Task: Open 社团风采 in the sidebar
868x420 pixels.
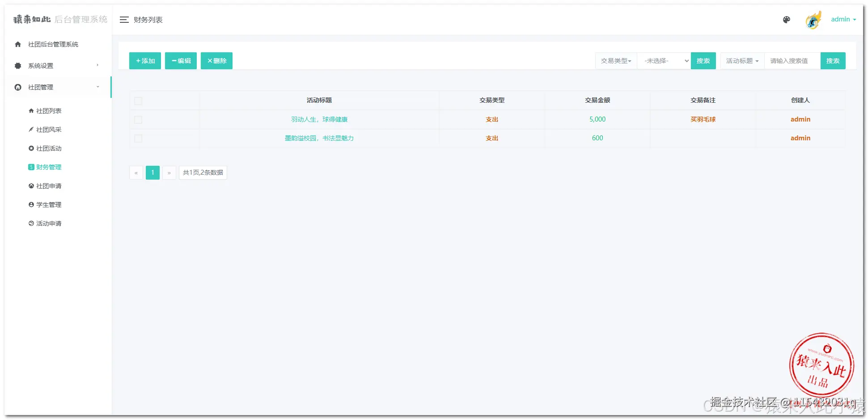Action: (49, 130)
